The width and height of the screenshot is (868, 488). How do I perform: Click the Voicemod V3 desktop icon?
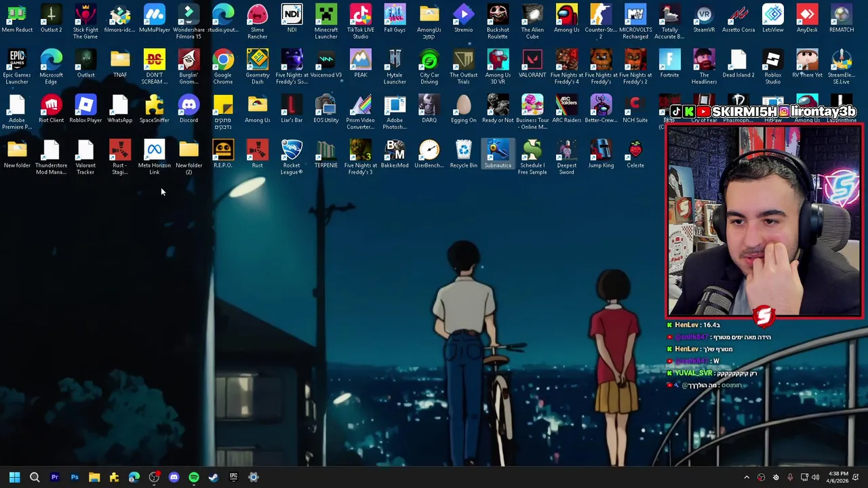click(326, 64)
